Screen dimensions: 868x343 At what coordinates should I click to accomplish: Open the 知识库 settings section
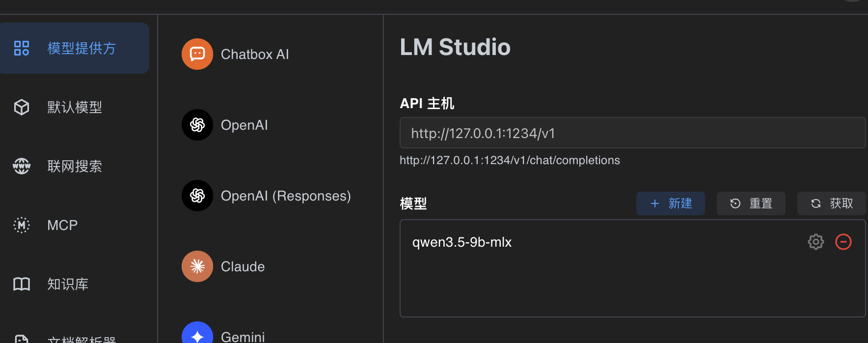click(x=74, y=284)
